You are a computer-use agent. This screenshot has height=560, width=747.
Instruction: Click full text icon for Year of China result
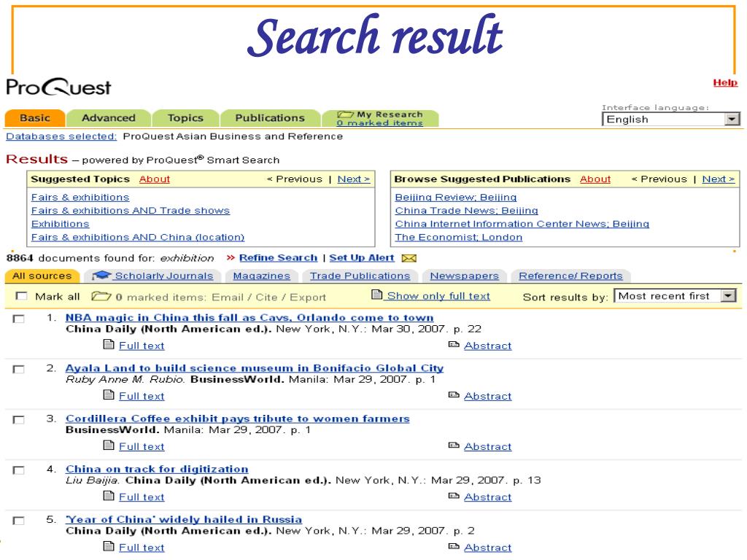[109, 546]
